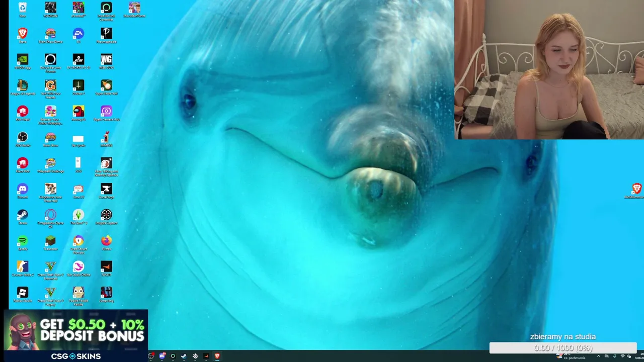Viewport: 644px width, 362px height.
Task: Open the Roblox Studio shortcut
Action: pos(22,295)
